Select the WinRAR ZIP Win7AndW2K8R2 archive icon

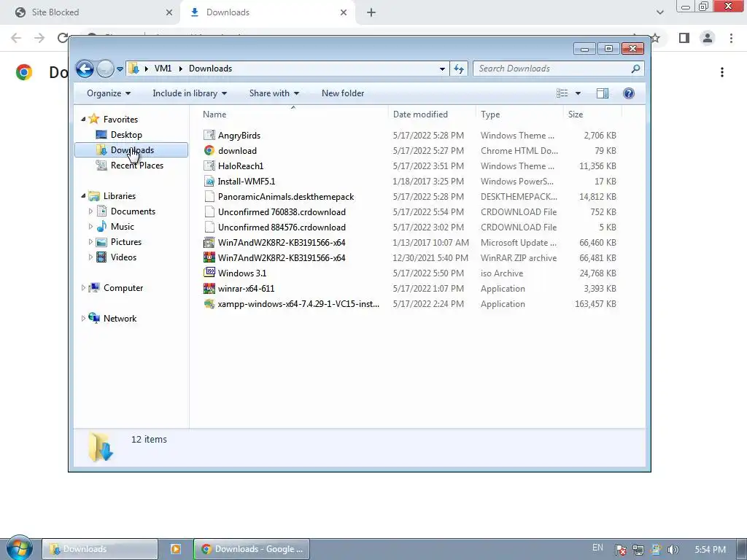click(209, 257)
